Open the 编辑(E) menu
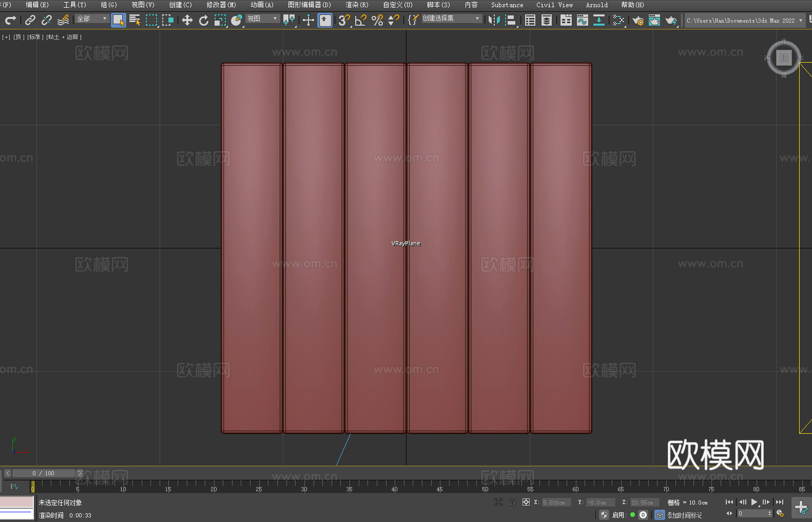The height and width of the screenshot is (522, 812). (37, 5)
